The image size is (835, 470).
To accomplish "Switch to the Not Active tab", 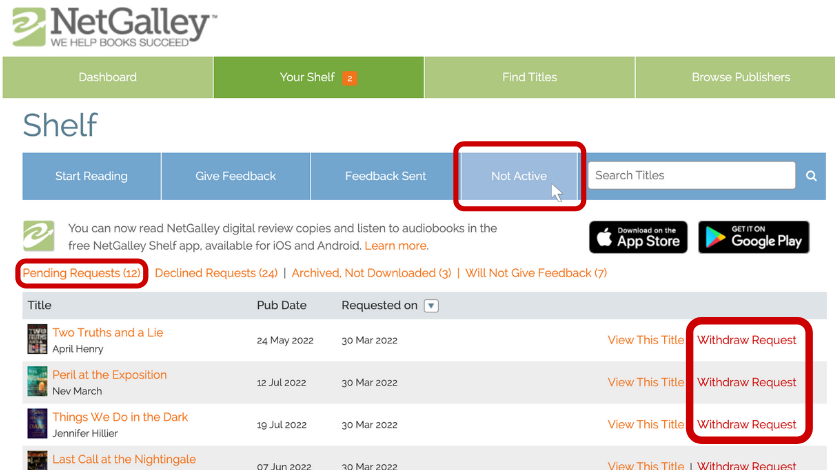I will pos(519,176).
